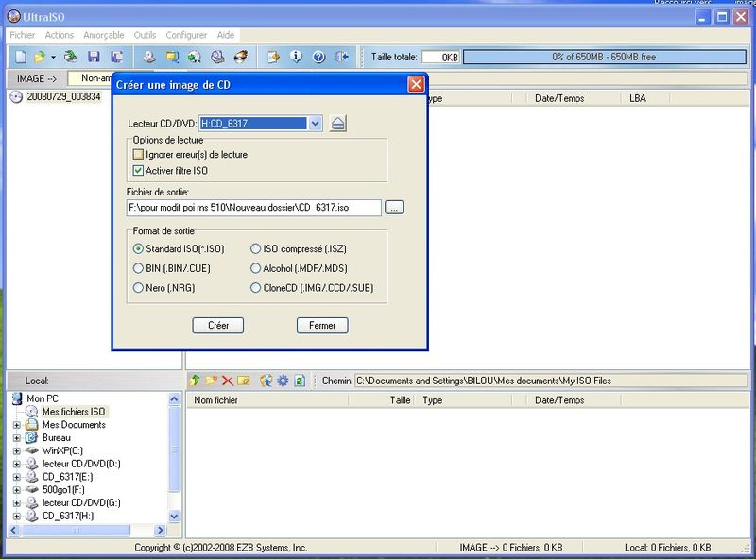Click the Fichier de sortie path field

pos(254,208)
